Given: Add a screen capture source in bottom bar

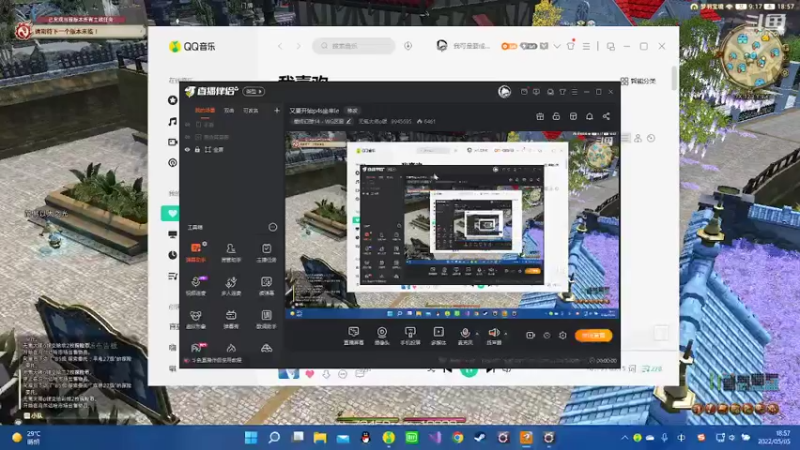Looking at the screenshot, I should (x=354, y=336).
